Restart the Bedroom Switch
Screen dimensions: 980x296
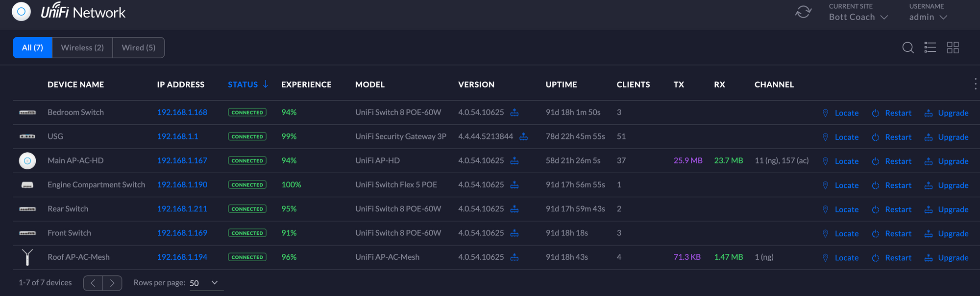coord(892,113)
